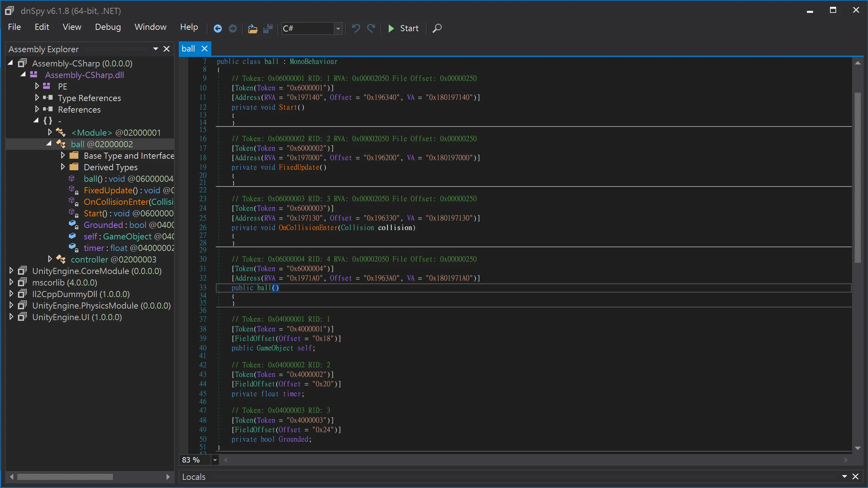Screen dimensions: 868x488
Task: Expand the Type References node
Action: point(37,98)
